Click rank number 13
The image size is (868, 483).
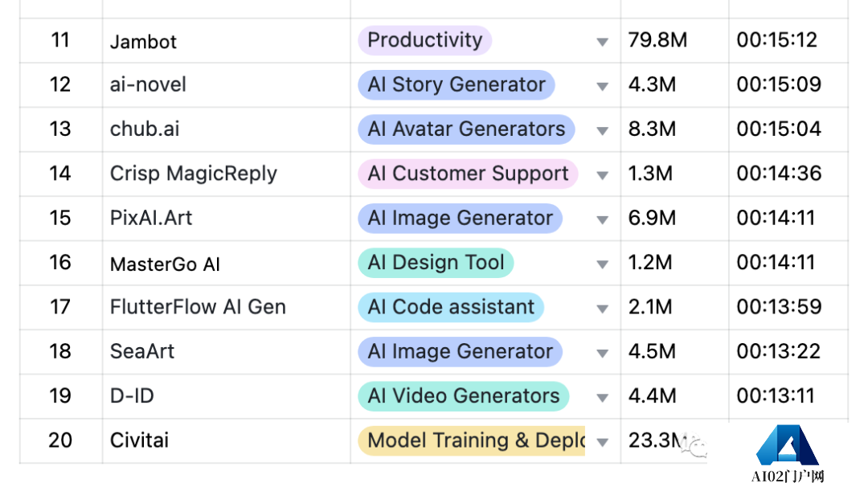60,129
